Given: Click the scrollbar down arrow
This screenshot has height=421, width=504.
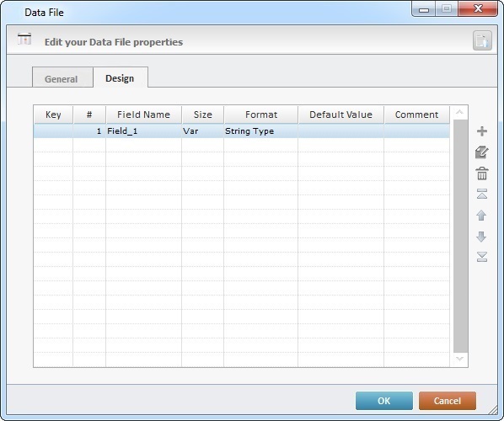Looking at the screenshot, I should [459, 359].
